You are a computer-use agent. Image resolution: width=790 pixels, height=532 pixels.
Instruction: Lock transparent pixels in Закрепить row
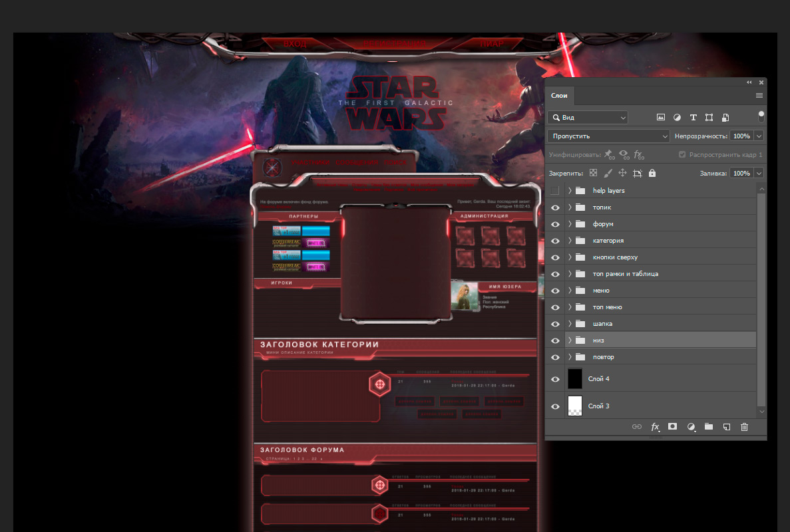[594, 173]
